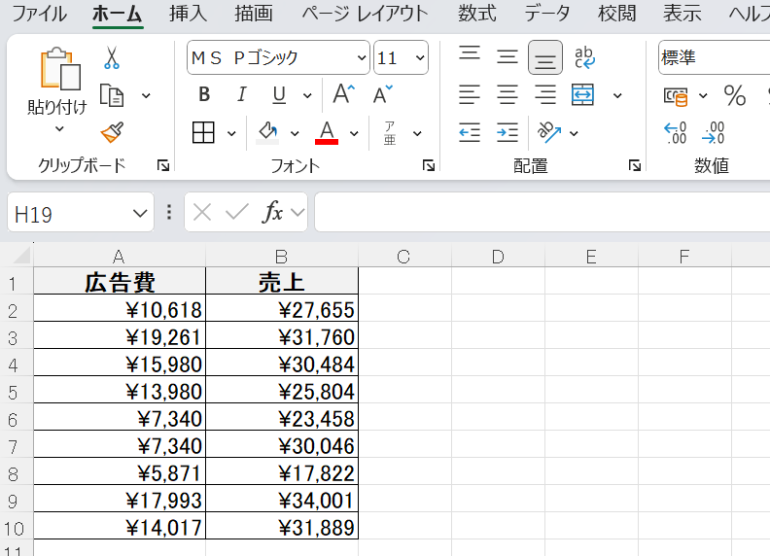Show phonetic guide (ア亜) icon
770x556 pixels.
[390, 133]
